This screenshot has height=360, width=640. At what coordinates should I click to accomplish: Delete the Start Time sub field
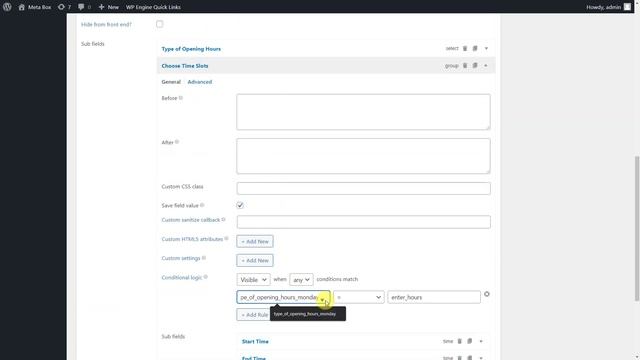tap(460, 341)
